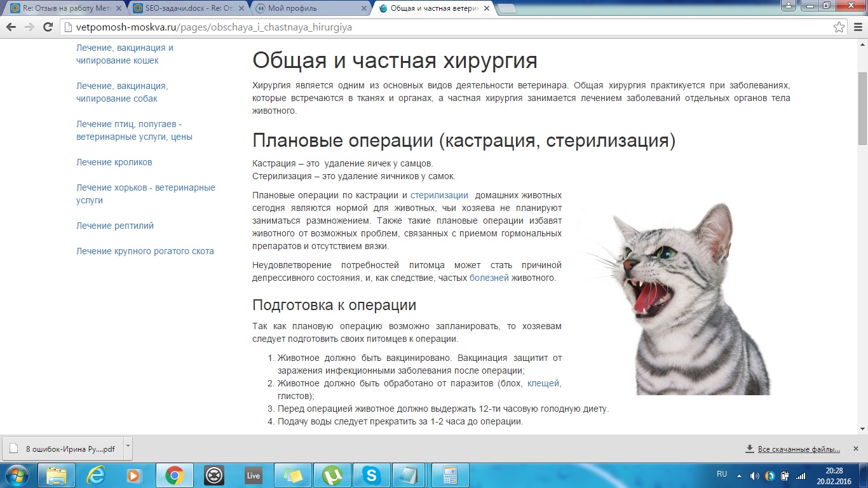Click the RU language indicator
This screenshot has width=868, height=488.
coord(722,474)
